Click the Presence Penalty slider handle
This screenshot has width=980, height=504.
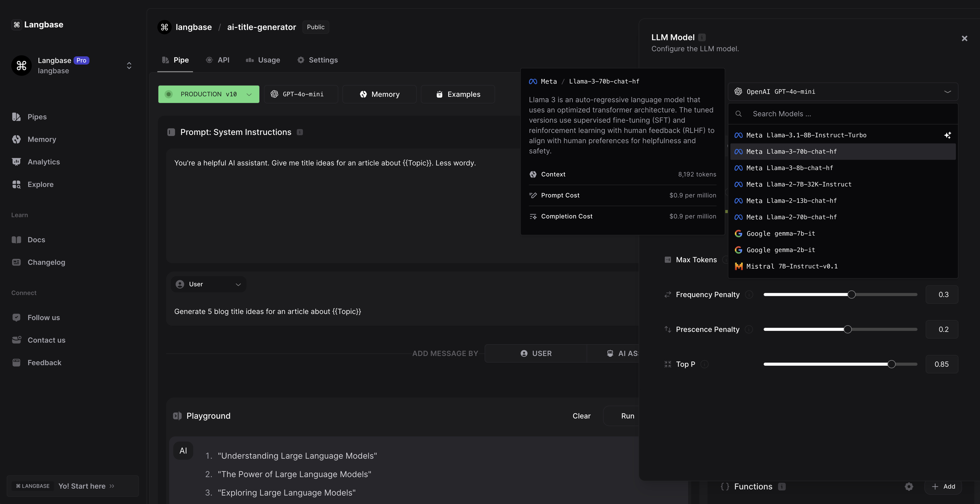[x=848, y=330]
